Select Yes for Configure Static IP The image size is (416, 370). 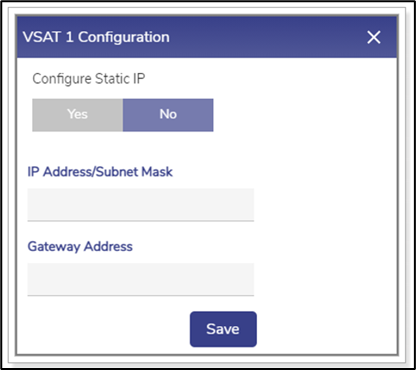pyautogui.click(x=77, y=115)
